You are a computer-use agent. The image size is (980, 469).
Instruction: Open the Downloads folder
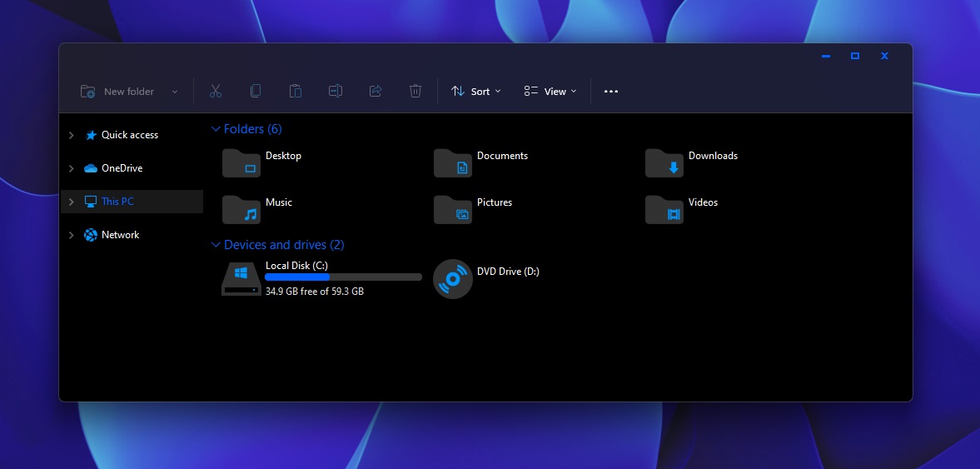(x=664, y=162)
